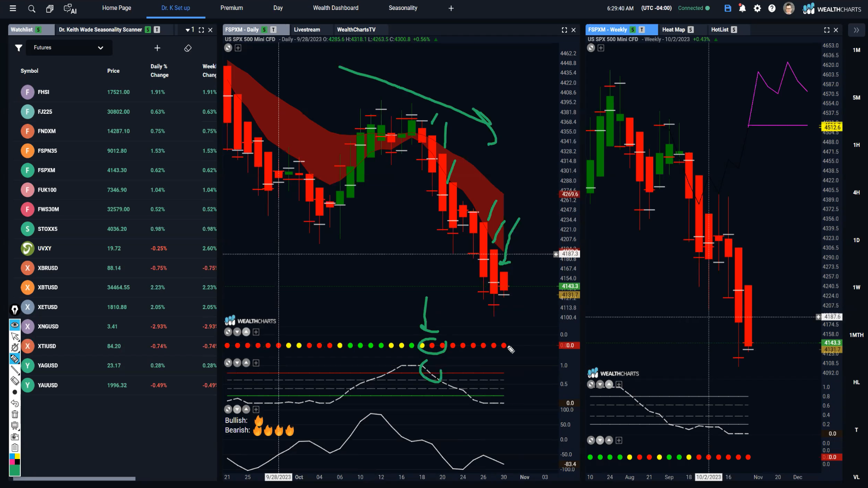Select the compass measure drawing tool
Image resolution: width=868 pixels, height=488 pixels.
pyautogui.click(x=15, y=347)
